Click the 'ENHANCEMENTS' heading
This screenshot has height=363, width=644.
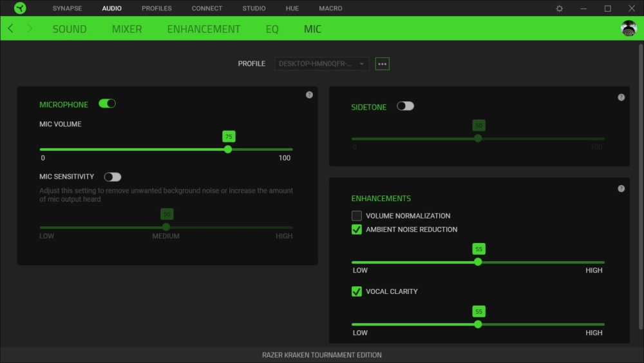[381, 199]
